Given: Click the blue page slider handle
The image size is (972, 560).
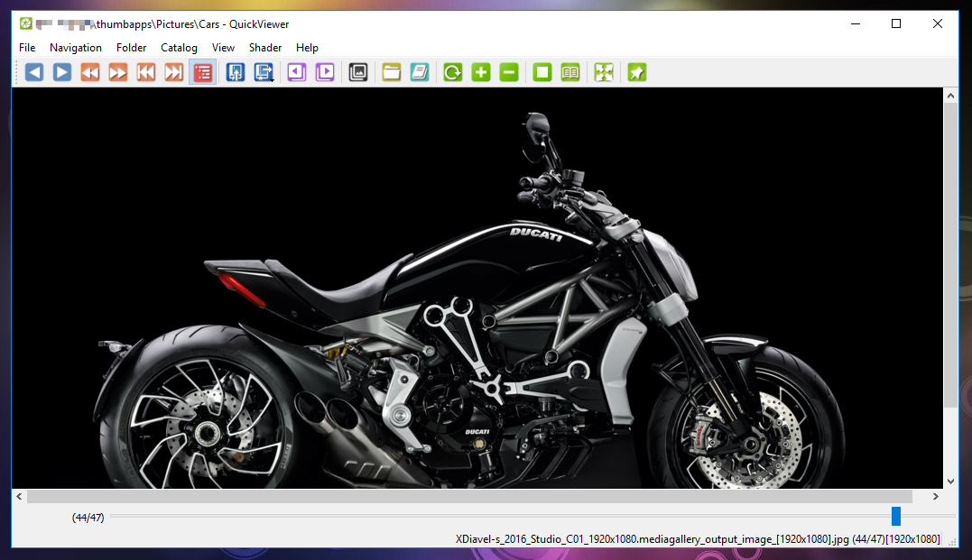Looking at the screenshot, I should 896,516.
